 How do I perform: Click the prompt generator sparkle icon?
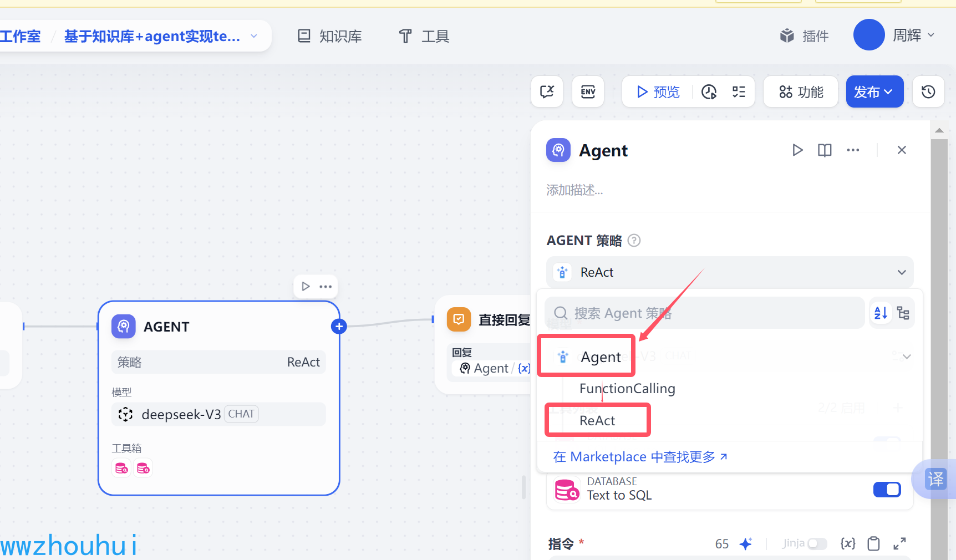coord(746,544)
